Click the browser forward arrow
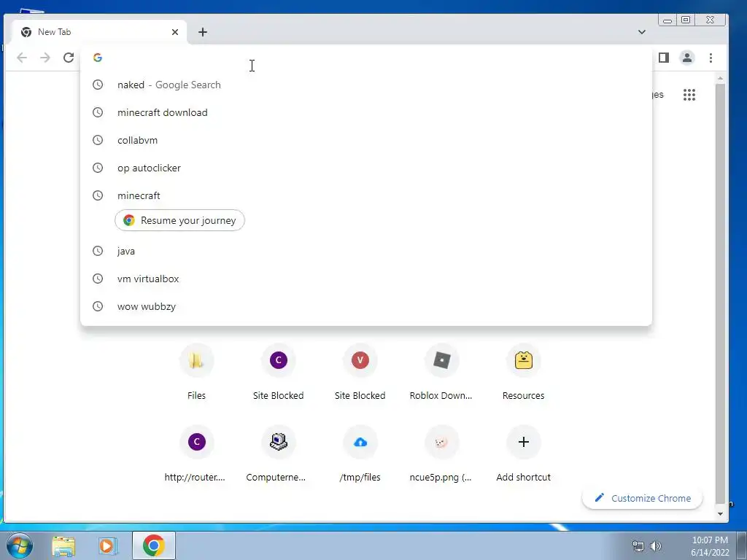747x560 pixels. [x=45, y=58]
